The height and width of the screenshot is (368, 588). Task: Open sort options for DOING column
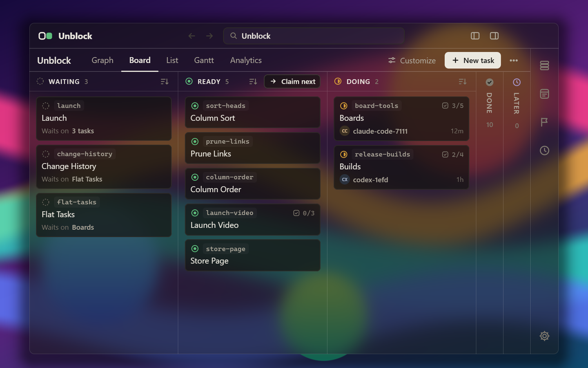[463, 82]
